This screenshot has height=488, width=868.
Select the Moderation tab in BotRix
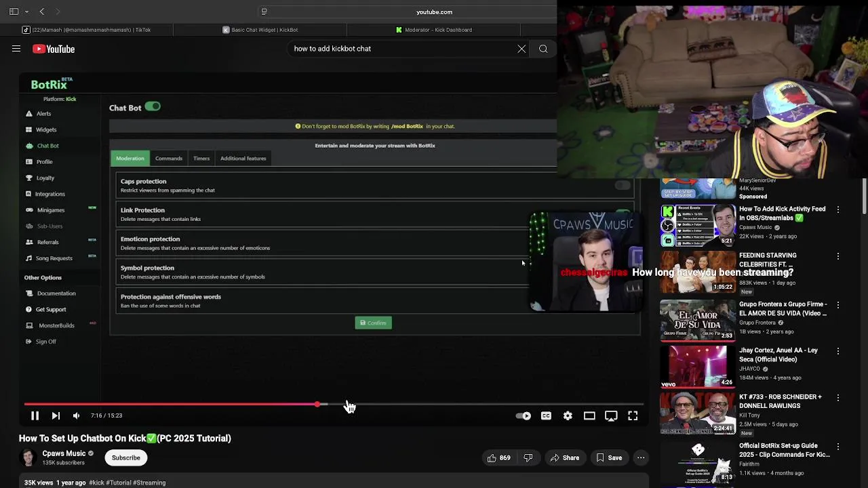[130, 158]
